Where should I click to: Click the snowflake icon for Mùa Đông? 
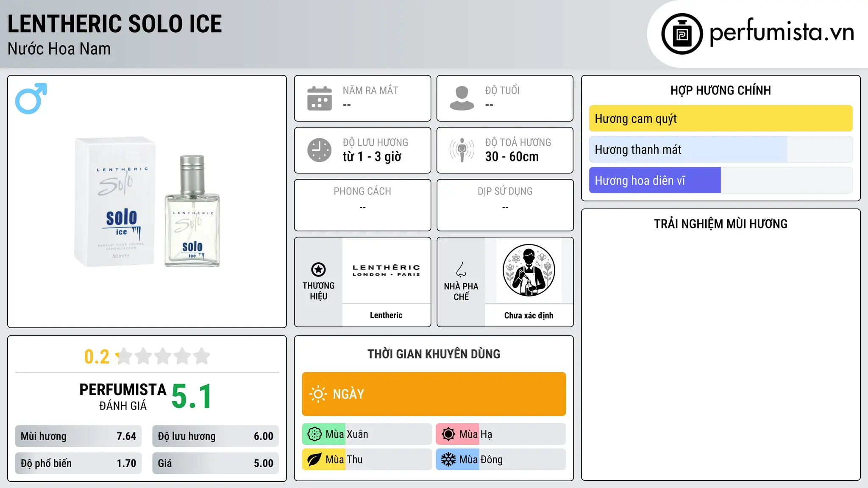coord(448,460)
